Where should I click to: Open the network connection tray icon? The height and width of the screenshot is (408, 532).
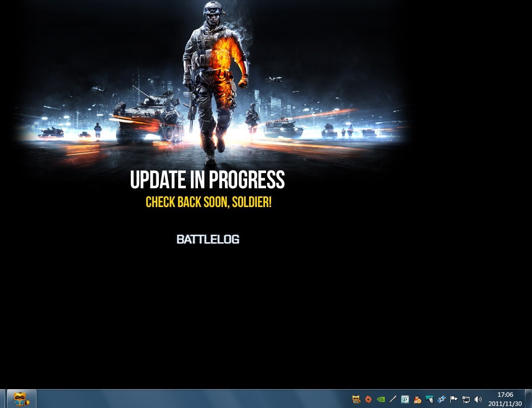click(466, 399)
